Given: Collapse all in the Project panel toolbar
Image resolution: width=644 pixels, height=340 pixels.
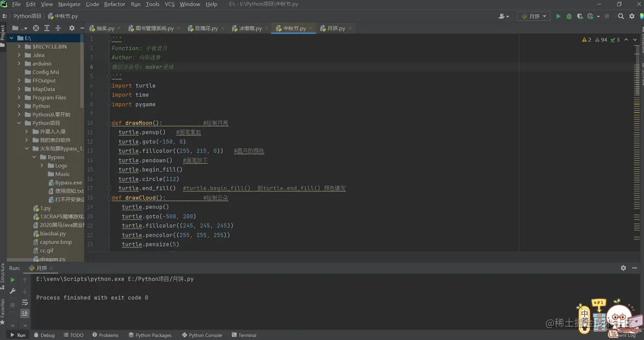Looking at the screenshot, I should click(58, 28).
